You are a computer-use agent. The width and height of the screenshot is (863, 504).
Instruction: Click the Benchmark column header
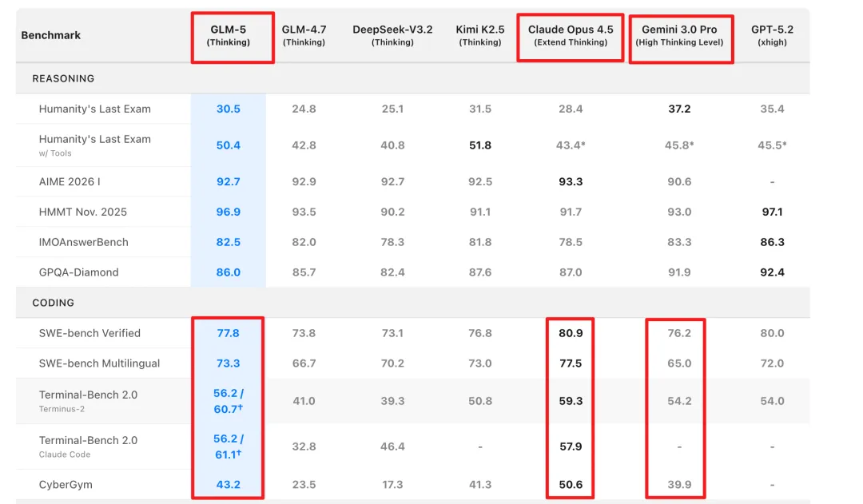click(x=50, y=35)
